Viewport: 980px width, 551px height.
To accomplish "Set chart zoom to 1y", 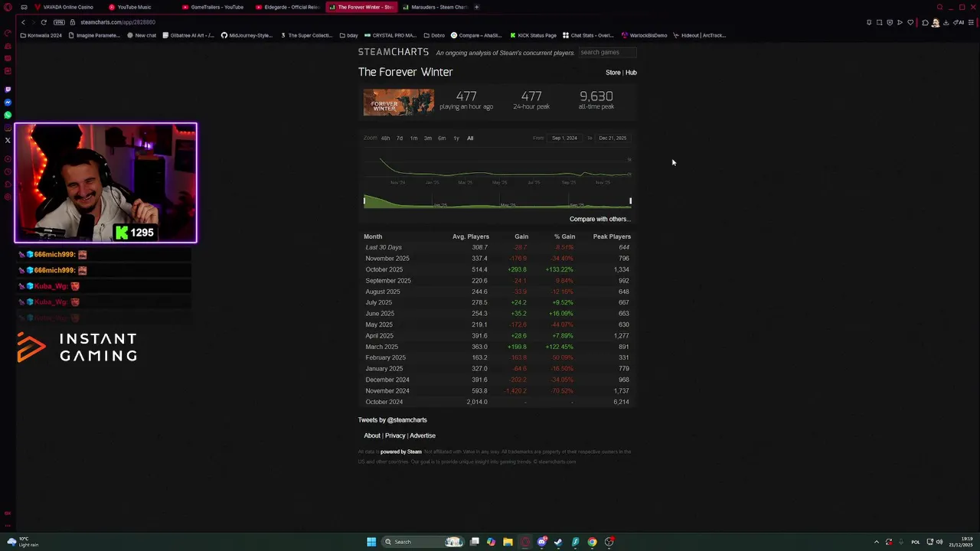I will 456,139.
